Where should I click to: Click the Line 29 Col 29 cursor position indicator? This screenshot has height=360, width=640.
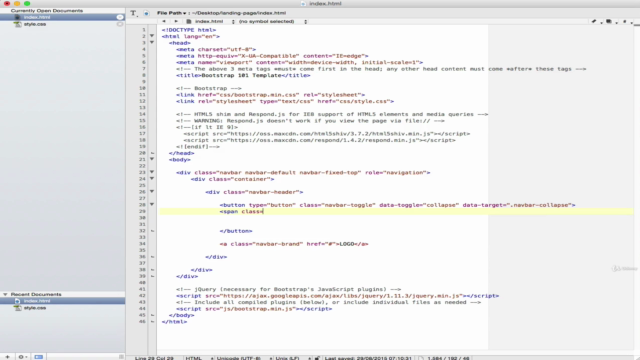click(x=154, y=358)
